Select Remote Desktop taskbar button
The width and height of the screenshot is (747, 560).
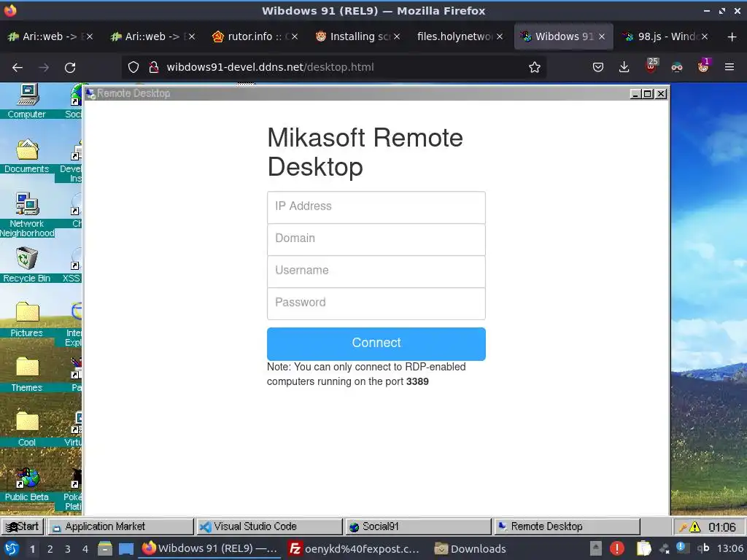pos(566,526)
